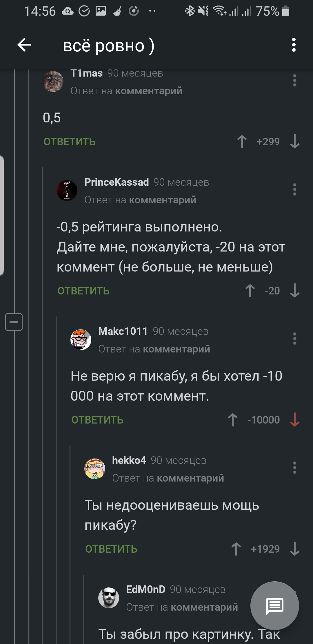Image resolution: width=313 pixels, height=644 pixels.
Task: Downvote T1mas's comment "0,5"
Action: pos(294,142)
